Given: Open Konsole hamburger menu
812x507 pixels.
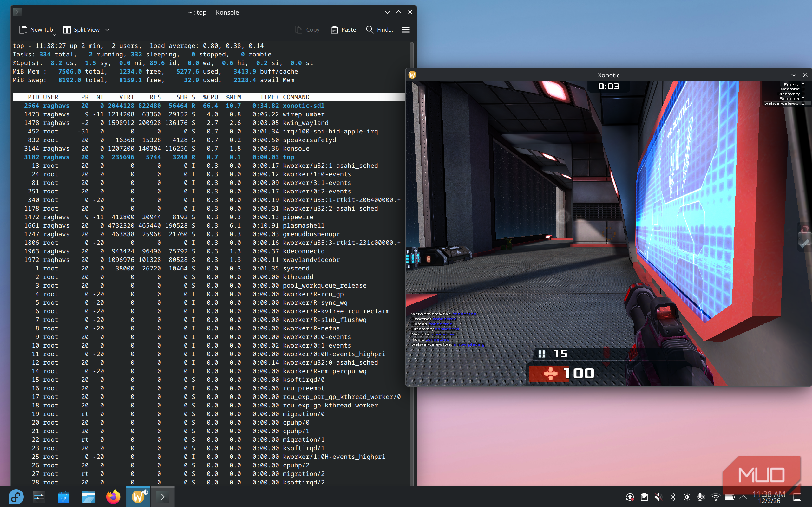Looking at the screenshot, I should click(x=405, y=29).
